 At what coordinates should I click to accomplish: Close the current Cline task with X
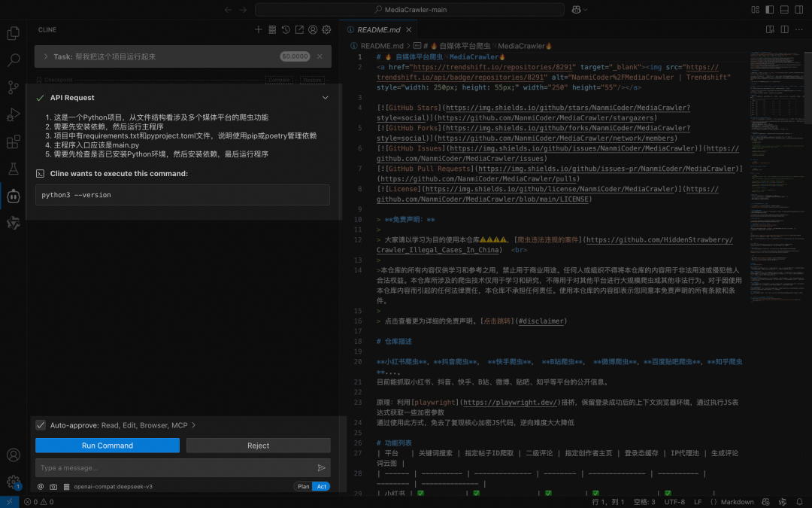point(320,56)
